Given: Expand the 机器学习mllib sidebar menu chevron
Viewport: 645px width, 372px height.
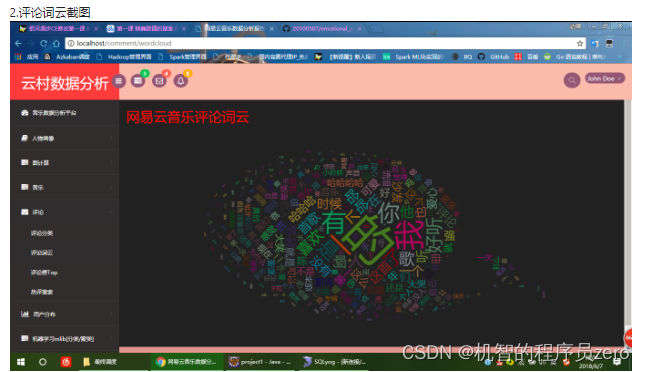Looking at the screenshot, I should pyautogui.click(x=111, y=339).
